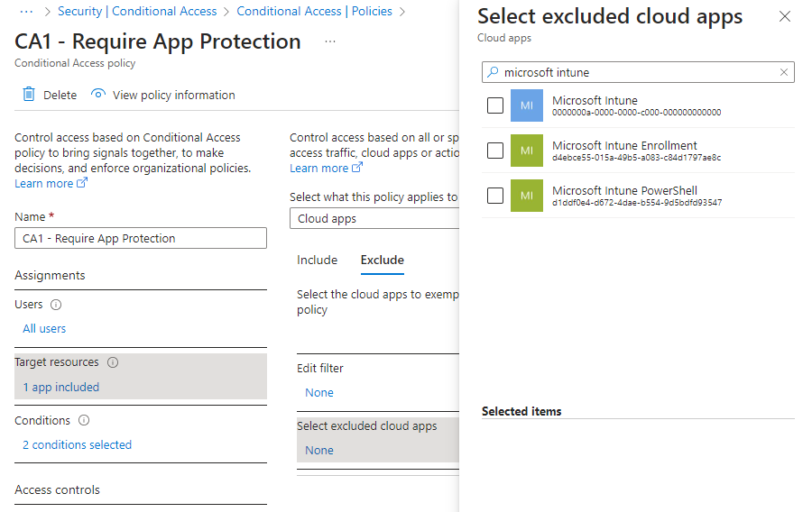
Task: Click the blue MI icon for Microsoft Intune
Action: pyautogui.click(x=527, y=105)
